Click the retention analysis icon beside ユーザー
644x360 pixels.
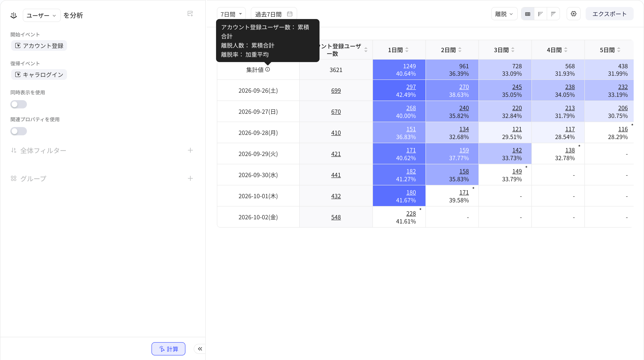[14, 15]
